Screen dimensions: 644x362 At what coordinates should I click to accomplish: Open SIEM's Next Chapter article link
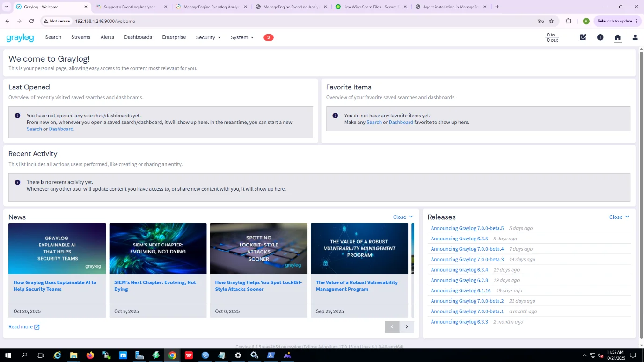tap(155, 286)
